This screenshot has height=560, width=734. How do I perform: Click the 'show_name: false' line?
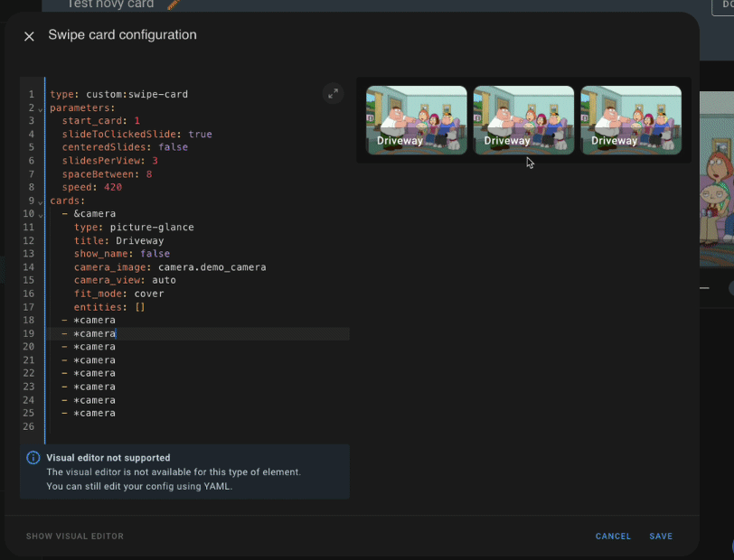(x=122, y=254)
